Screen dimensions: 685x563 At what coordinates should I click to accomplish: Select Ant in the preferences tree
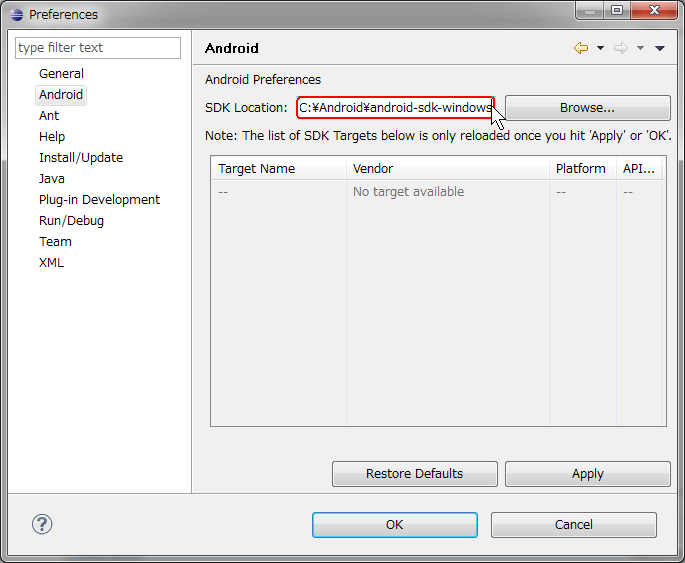49,116
